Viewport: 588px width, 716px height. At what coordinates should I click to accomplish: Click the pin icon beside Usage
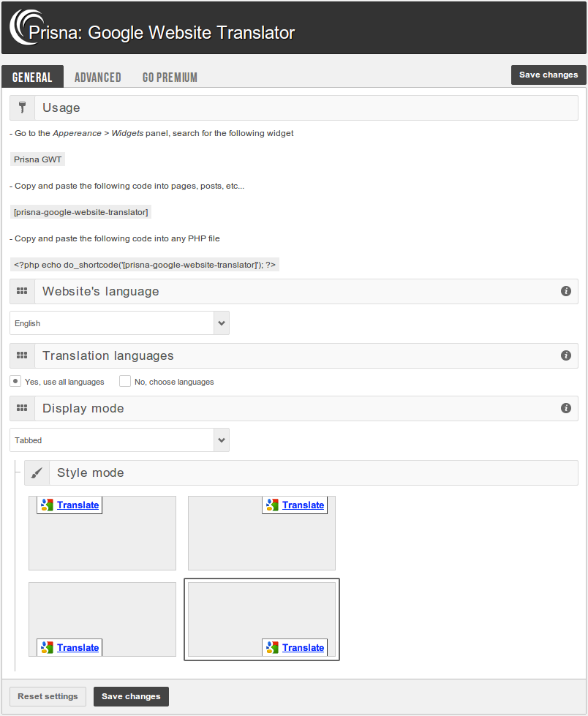[x=22, y=108]
